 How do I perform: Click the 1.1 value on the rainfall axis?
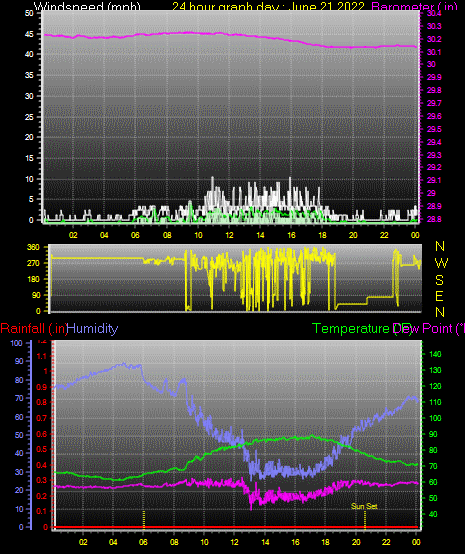(x=42, y=356)
